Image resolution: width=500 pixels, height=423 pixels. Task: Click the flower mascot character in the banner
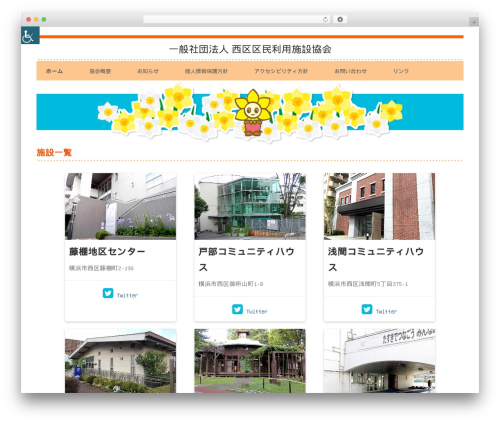pos(253,112)
